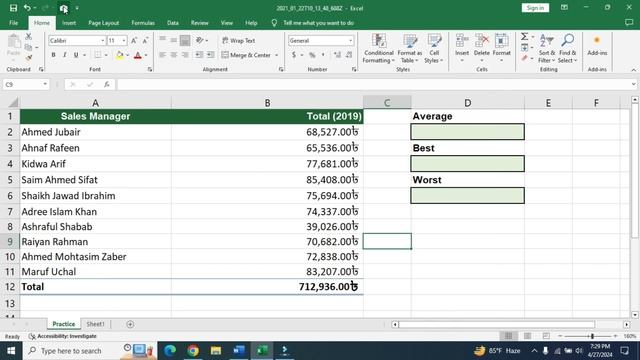Open the General number format dropdown

350,40
